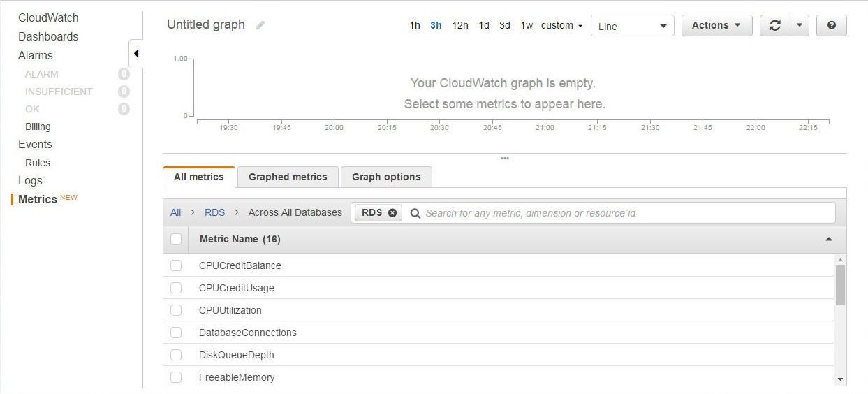Expand the auto-refresh options arrow
Viewport: 868px width, 394px height.
pyautogui.click(x=800, y=25)
